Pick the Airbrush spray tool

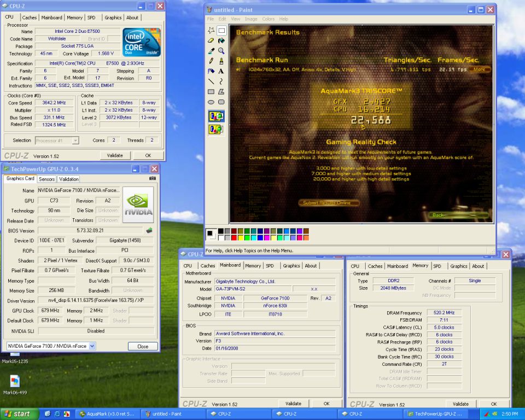[x=211, y=71]
